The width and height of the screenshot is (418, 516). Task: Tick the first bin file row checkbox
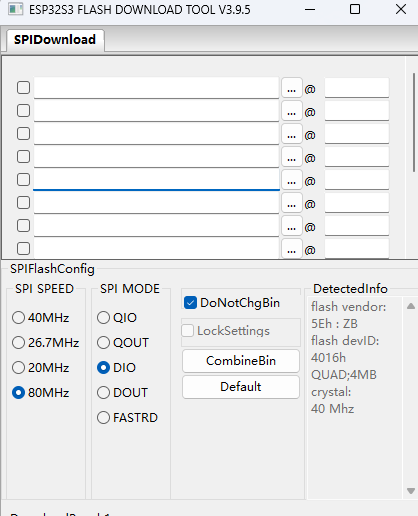point(23,88)
